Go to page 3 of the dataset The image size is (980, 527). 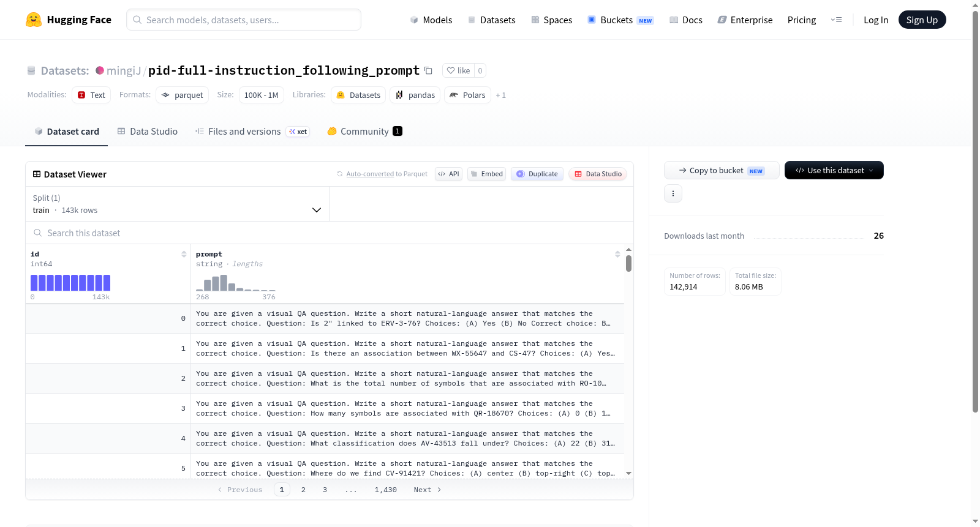(325, 490)
